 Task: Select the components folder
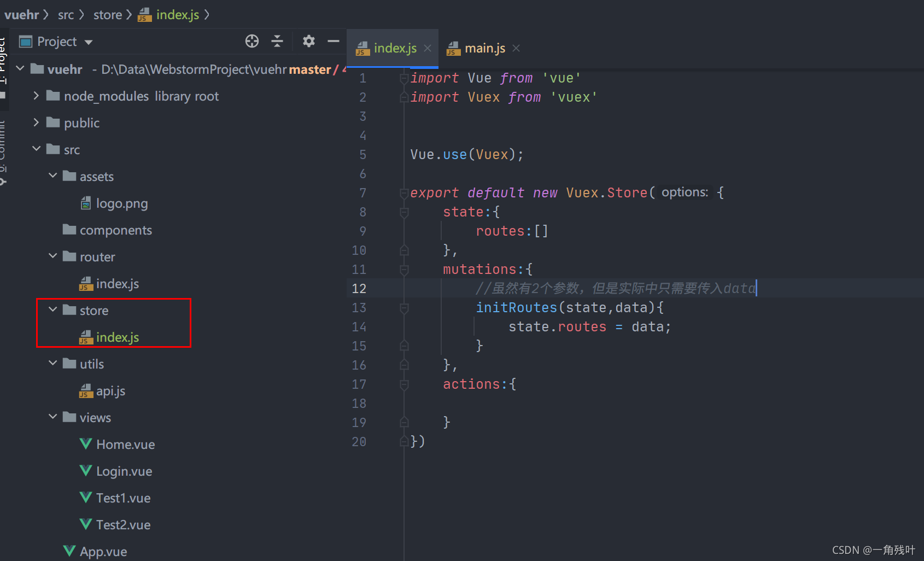(x=115, y=230)
